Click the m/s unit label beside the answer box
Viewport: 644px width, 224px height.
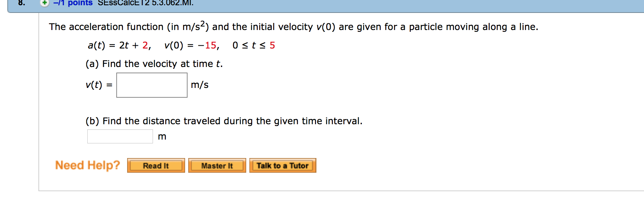coord(199,85)
